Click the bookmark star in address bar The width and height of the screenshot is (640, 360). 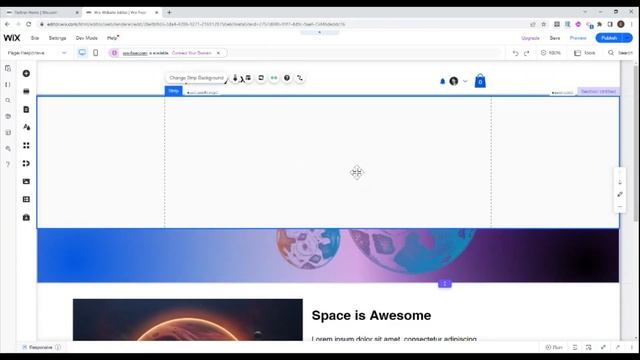(544, 24)
